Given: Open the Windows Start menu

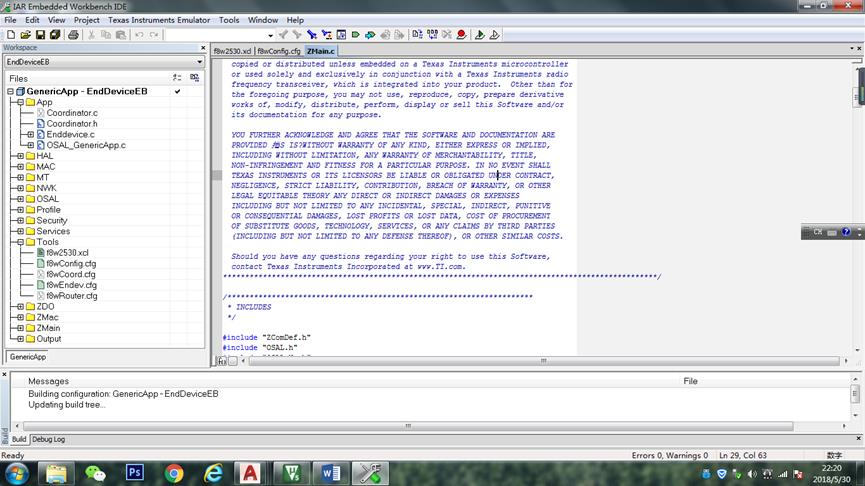Looking at the screenshot, I should (17, 474).
